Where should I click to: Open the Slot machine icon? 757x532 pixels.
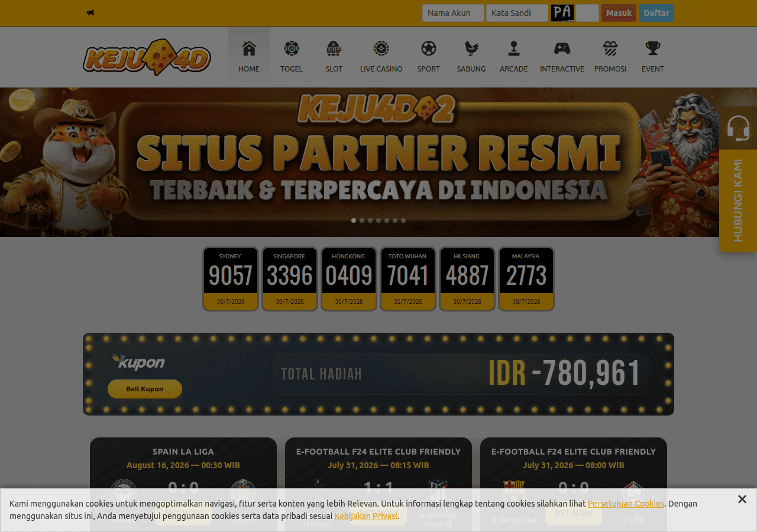(334, 48)
